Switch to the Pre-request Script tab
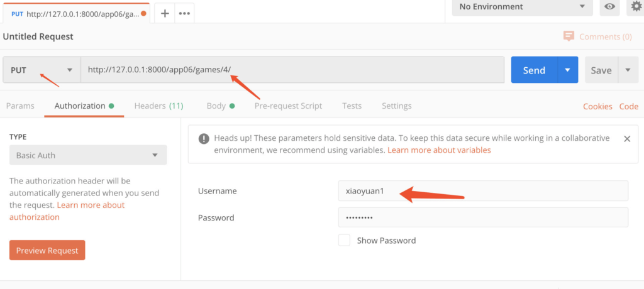The width and height of the screenshot is (644, 289). [x=288, y=106]
